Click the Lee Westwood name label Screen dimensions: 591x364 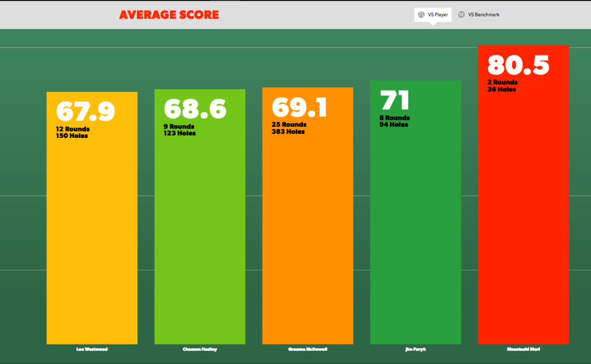[x=92, y=350]
